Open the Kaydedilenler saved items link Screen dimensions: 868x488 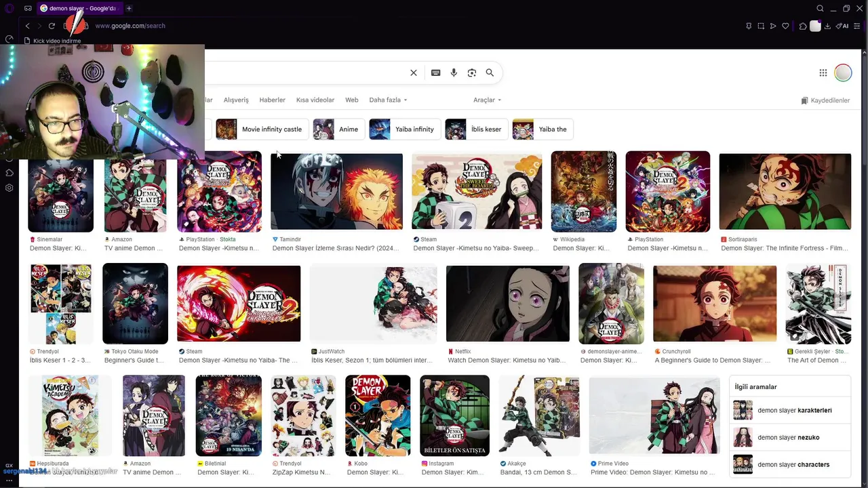[x=825, y=100]
